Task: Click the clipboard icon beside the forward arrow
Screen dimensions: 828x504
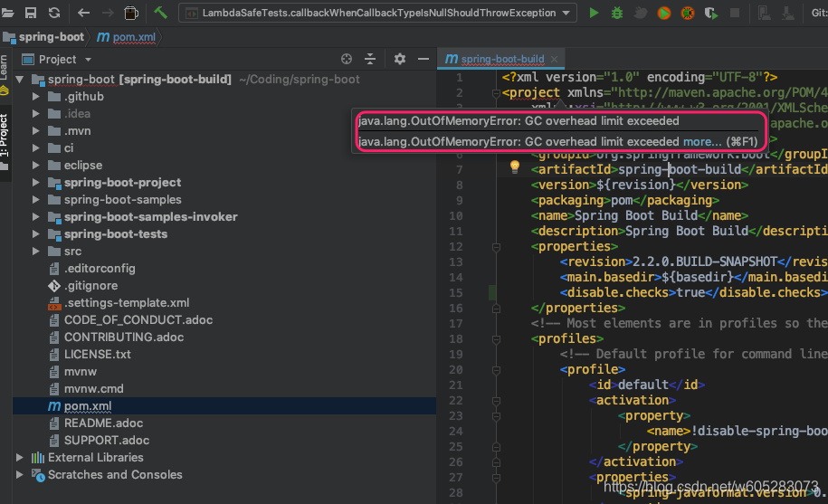Action: click(131, 13)
